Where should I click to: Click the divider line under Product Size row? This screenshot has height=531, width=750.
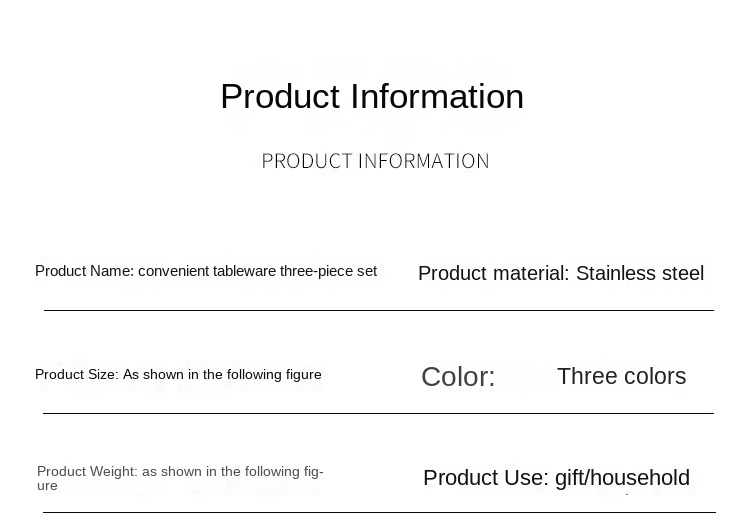coord(378,413)
